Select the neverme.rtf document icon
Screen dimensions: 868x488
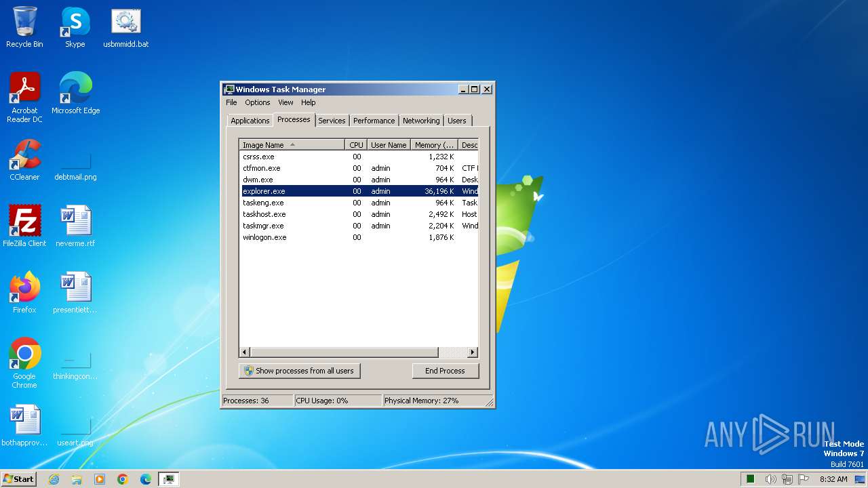[75, 226]
